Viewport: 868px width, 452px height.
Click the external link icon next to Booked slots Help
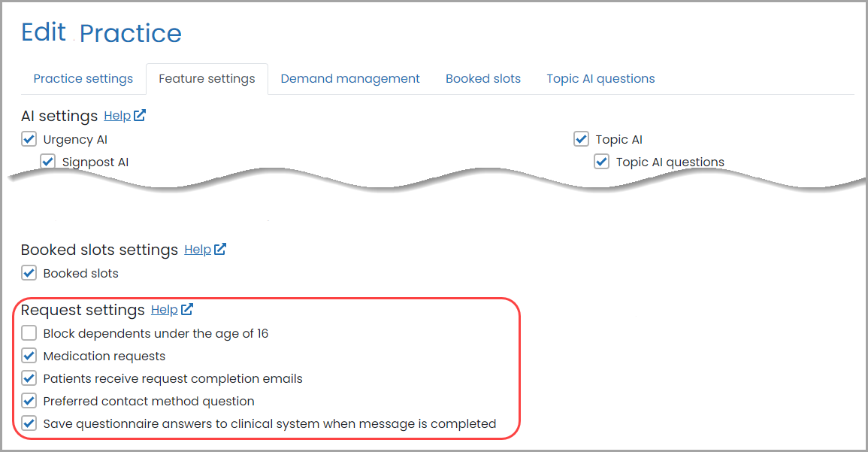(221, 249)
